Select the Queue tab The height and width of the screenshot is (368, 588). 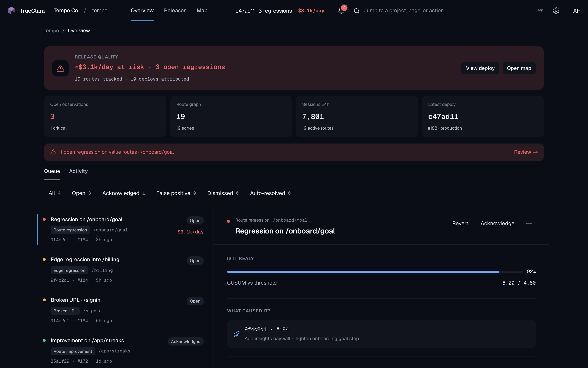pos(52,171)
